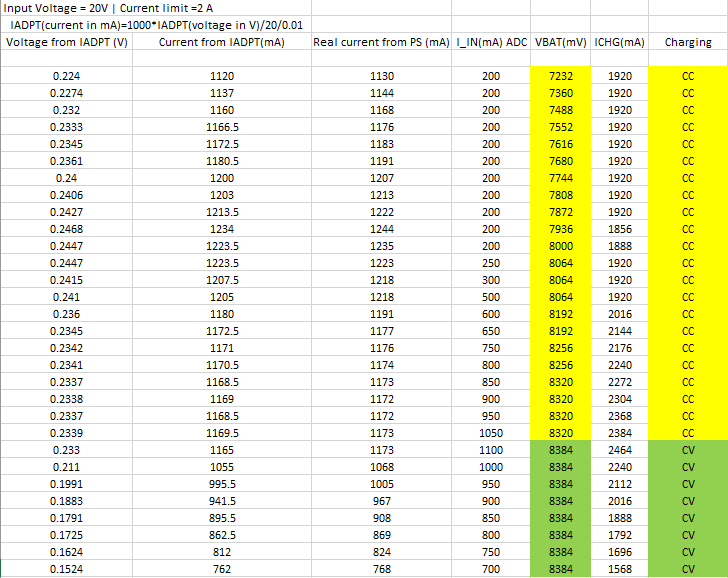Click the 0.2427 voltage cell
Screen dimensions: 728x578
tap(66, 212)
